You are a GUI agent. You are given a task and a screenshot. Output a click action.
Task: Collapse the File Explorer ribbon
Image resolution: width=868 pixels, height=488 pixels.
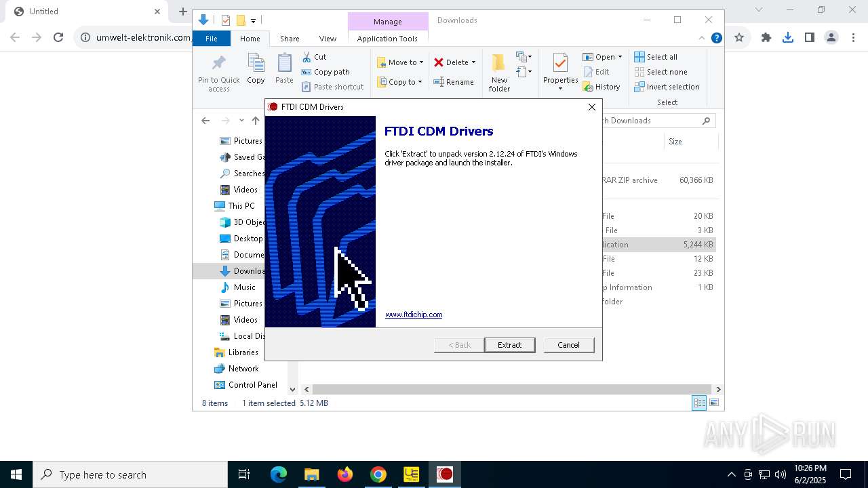point(702,38)
